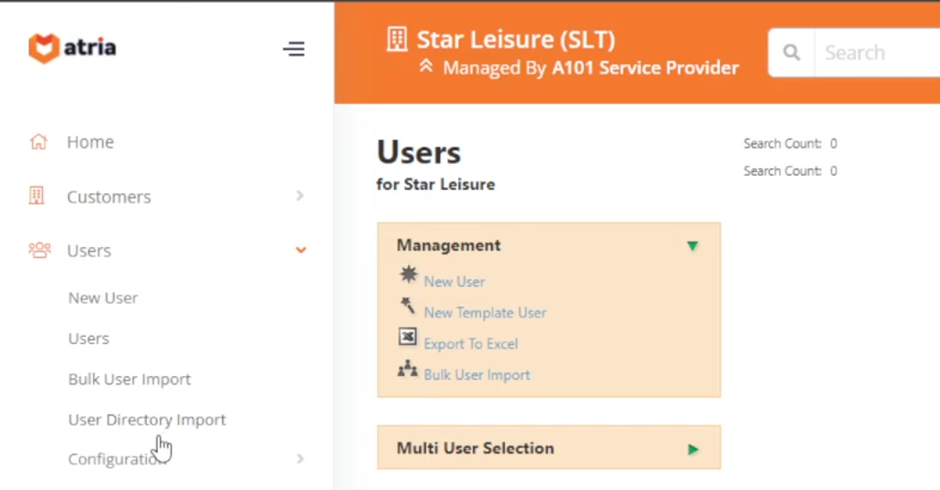This screenshot has height=490, width=940.
Task: Click the Home house icon
Action: pos(38,142)
